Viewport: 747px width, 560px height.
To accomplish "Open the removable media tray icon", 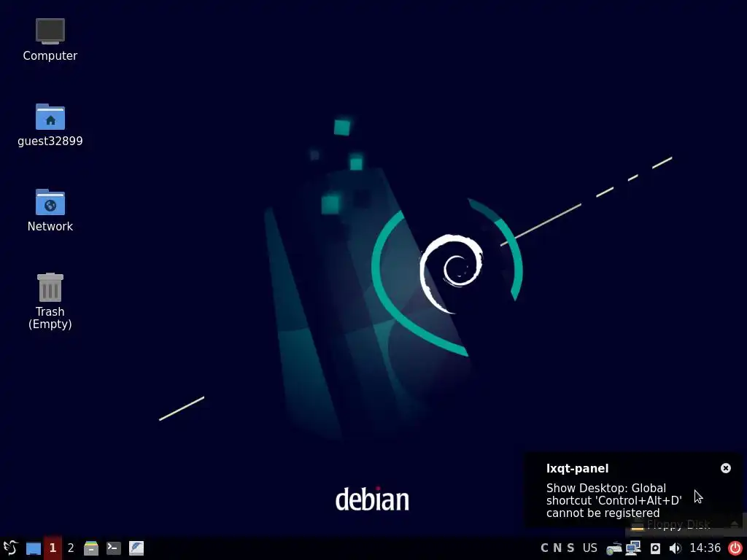I will (614, 548).
